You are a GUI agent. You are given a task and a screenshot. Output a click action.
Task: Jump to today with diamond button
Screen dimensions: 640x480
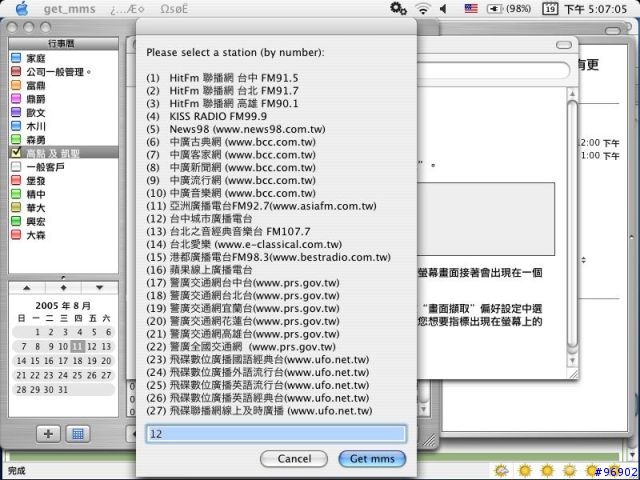click(63, 288)
